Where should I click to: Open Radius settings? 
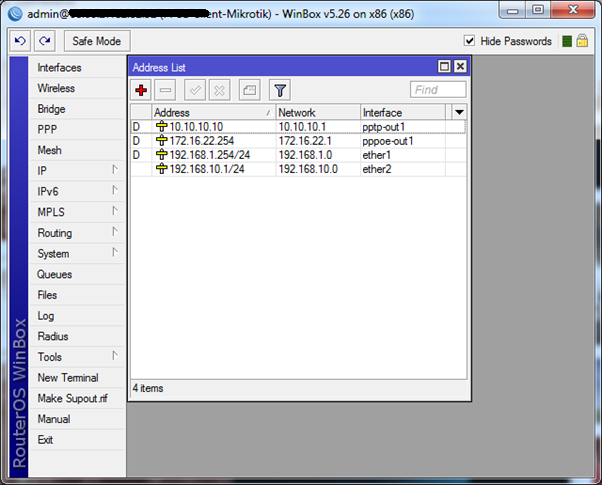[x=77, y=336]
